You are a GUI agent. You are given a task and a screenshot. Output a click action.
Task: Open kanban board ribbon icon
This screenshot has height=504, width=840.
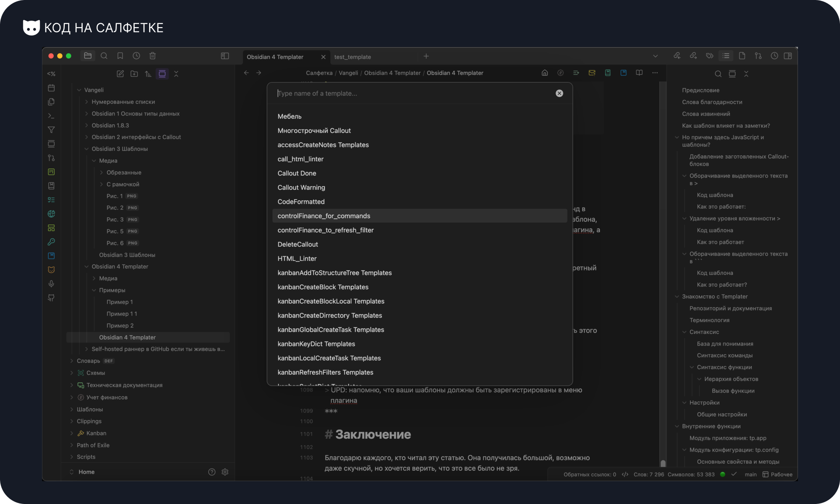click(x=51, y=172)
